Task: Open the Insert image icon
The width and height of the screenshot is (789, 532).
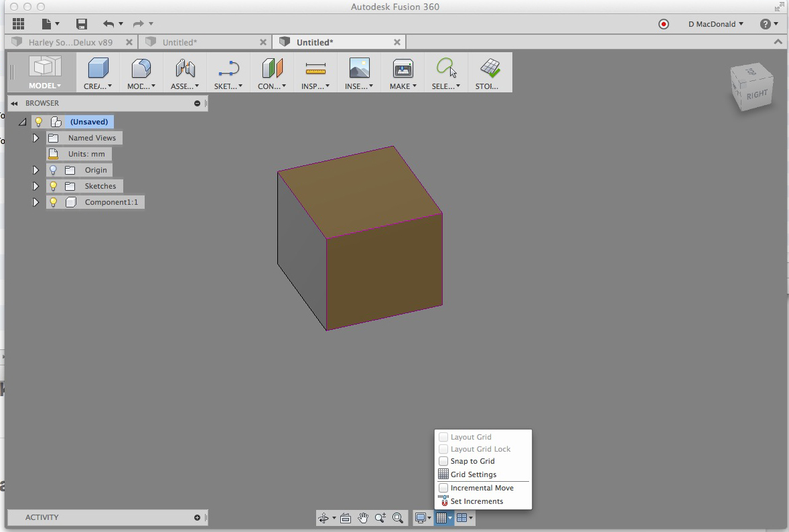Action: coord(359,69)
